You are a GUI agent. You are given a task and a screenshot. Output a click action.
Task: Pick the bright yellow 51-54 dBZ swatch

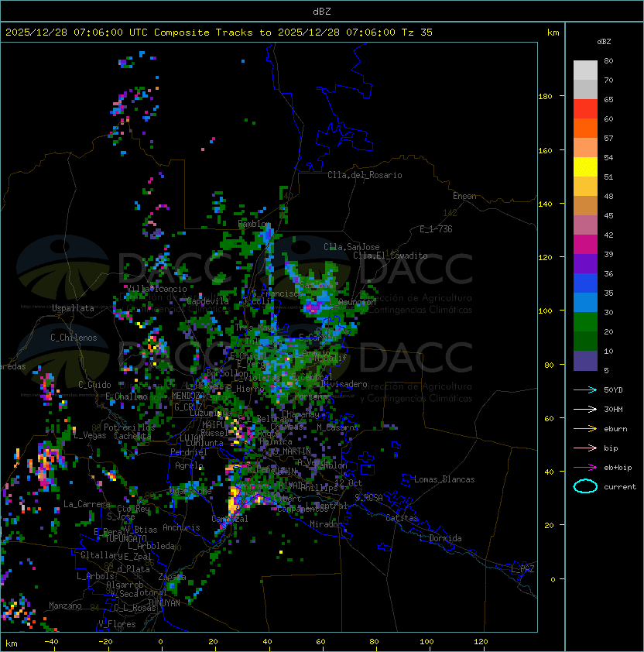click(585, 166)
